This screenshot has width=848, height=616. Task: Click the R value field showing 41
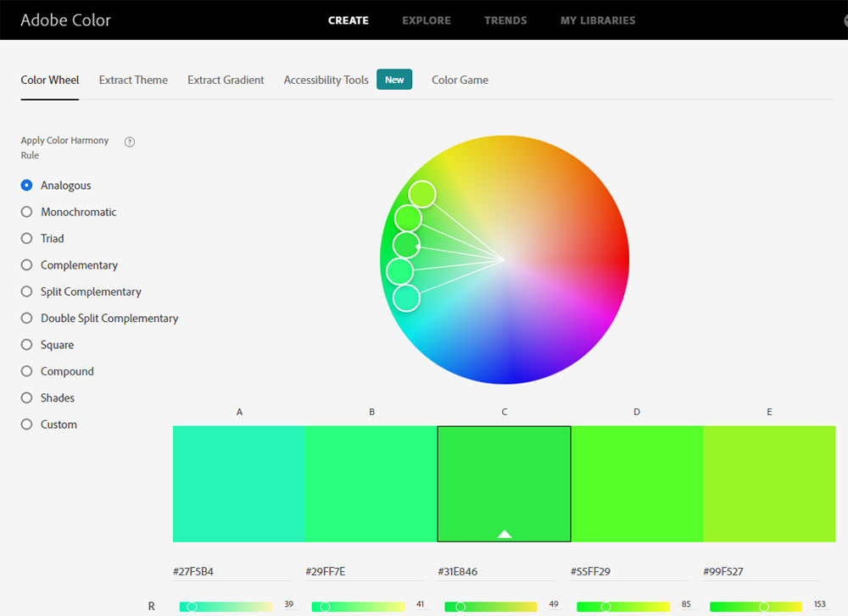(421, 604)
